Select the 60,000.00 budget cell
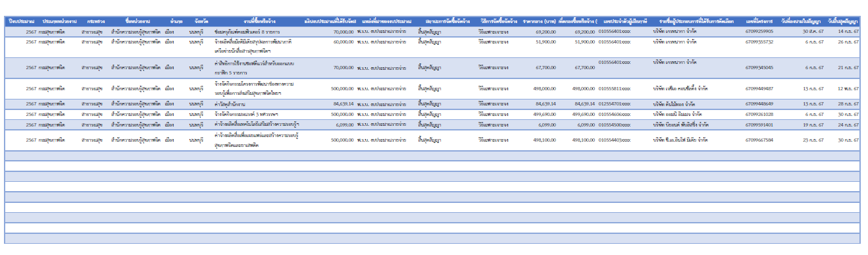868x255 pixels. (x=344, y=42)
